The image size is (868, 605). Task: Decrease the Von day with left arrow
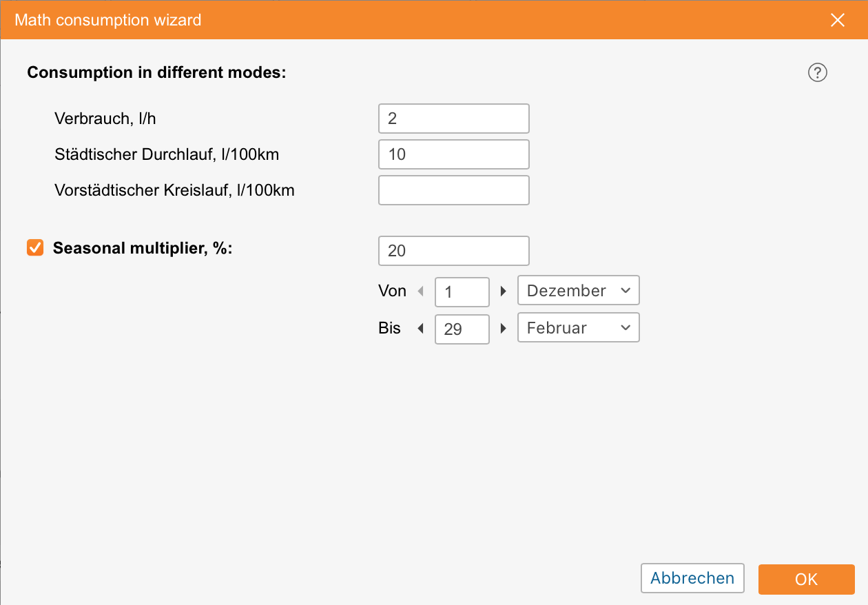point(421,291)
